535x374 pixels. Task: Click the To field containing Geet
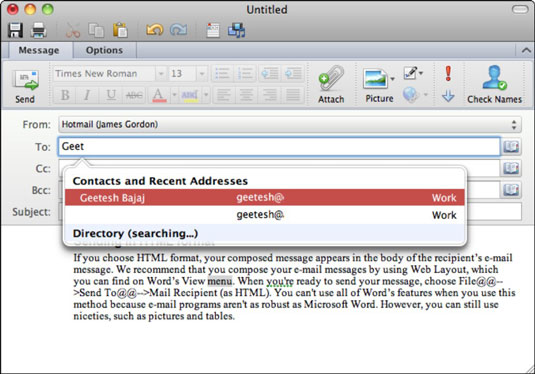[x=279, y=147]
